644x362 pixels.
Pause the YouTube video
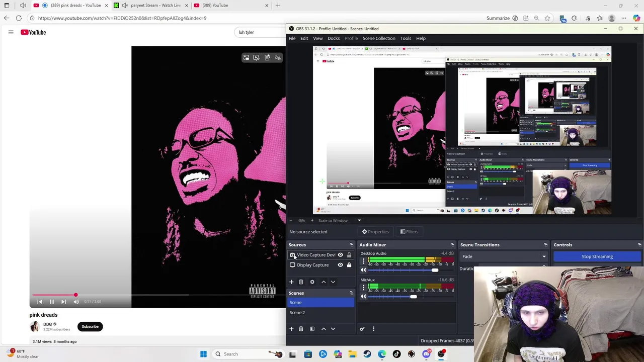click(51, 302)
